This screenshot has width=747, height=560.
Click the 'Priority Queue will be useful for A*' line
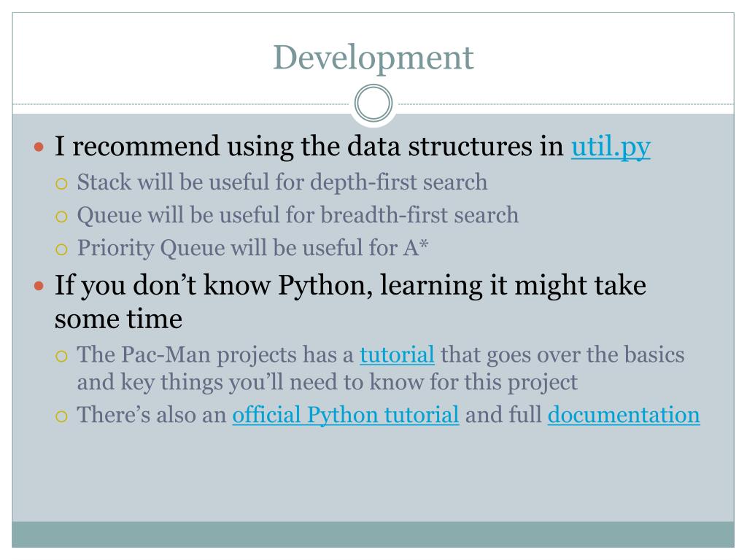tap(253, 248)
